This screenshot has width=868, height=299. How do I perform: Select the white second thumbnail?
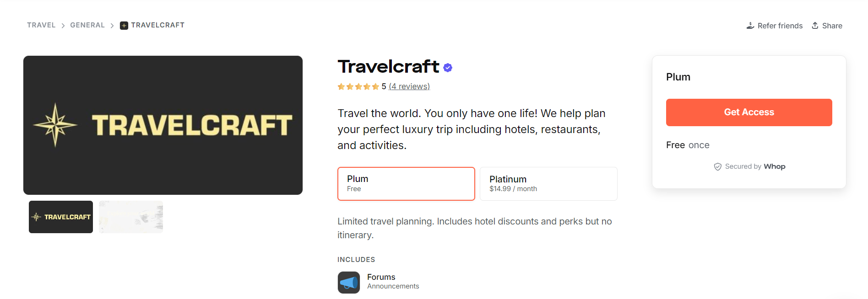click(x=130, y=217)
